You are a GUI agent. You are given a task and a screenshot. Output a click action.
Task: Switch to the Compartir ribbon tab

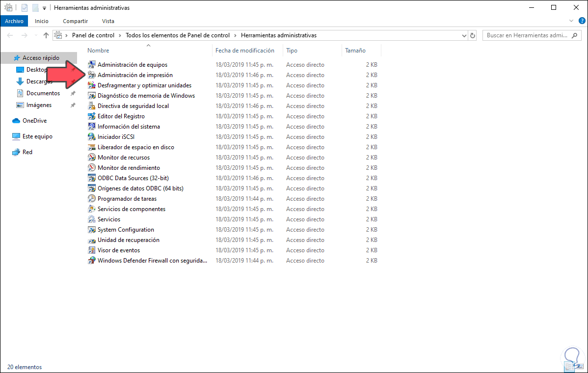(x=76, y=21)
